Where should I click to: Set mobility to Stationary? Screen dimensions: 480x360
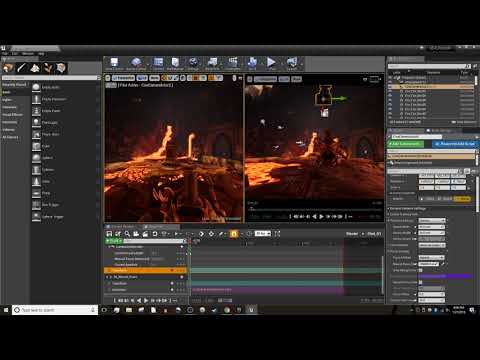445,199
